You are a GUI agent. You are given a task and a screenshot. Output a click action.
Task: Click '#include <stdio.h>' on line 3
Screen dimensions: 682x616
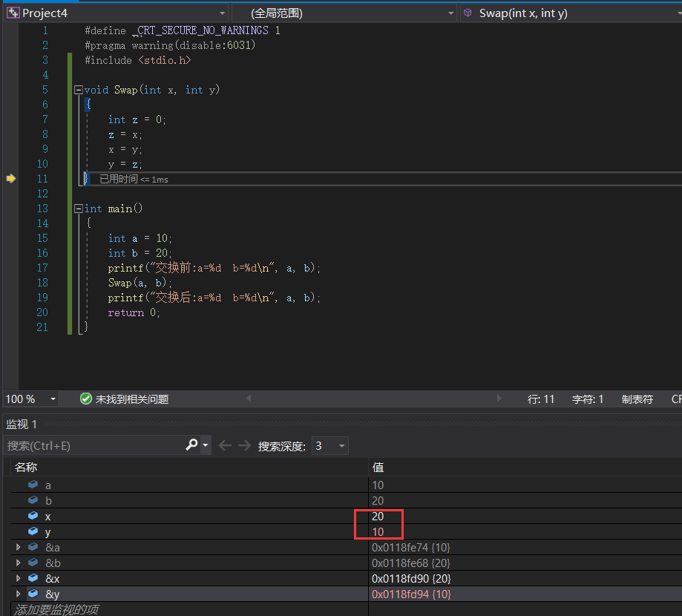coord(138,60)
